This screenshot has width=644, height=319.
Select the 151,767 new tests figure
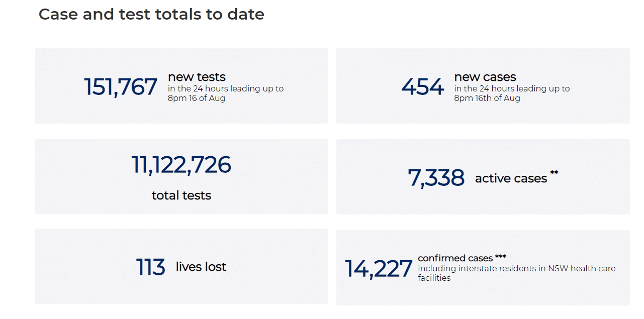[x=121, y=87]
